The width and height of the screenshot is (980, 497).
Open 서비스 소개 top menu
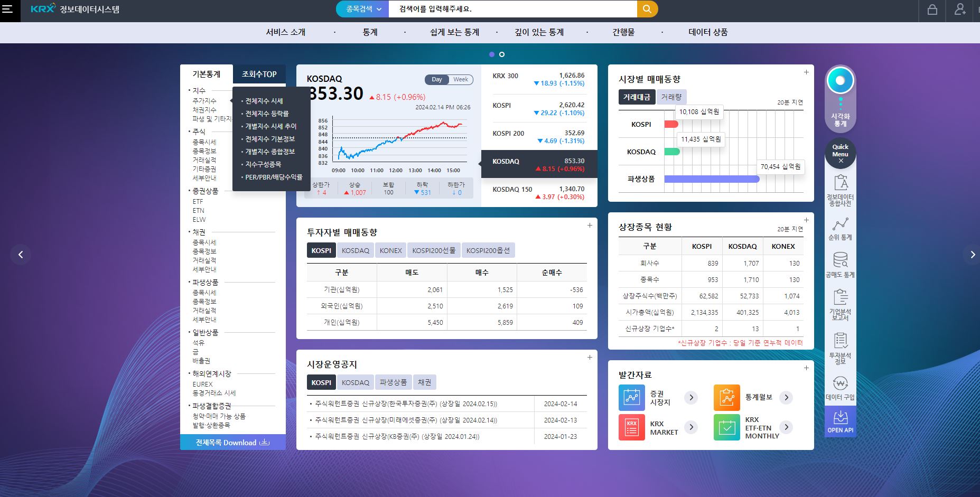(x=286, y=32)
